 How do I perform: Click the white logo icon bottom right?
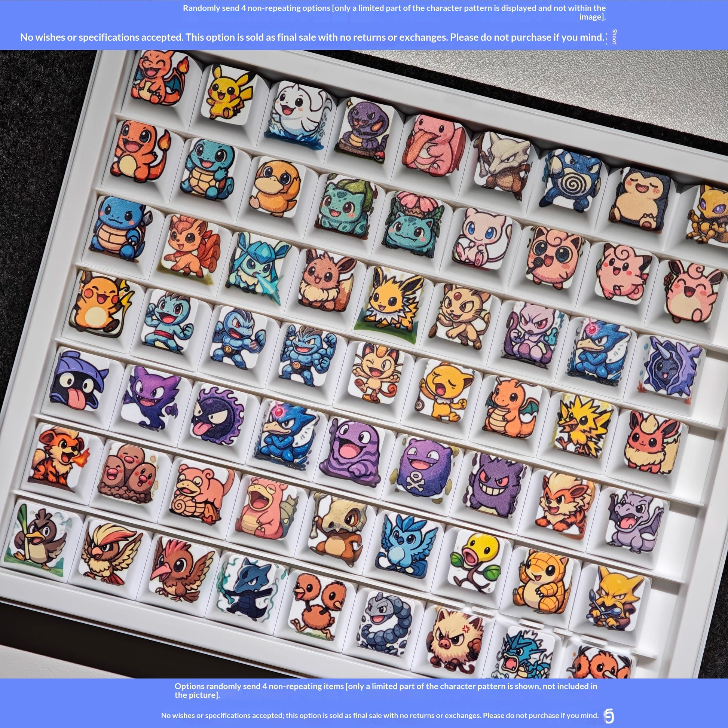pos(609,716)
